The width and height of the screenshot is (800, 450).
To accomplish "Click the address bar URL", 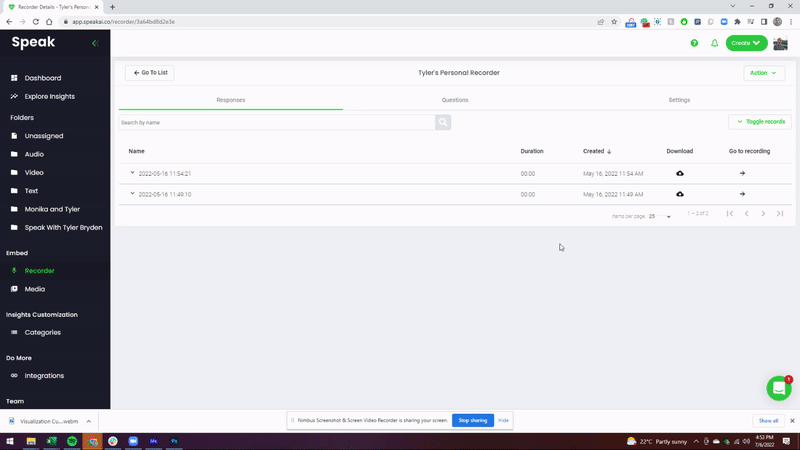I will click(123, 22).
